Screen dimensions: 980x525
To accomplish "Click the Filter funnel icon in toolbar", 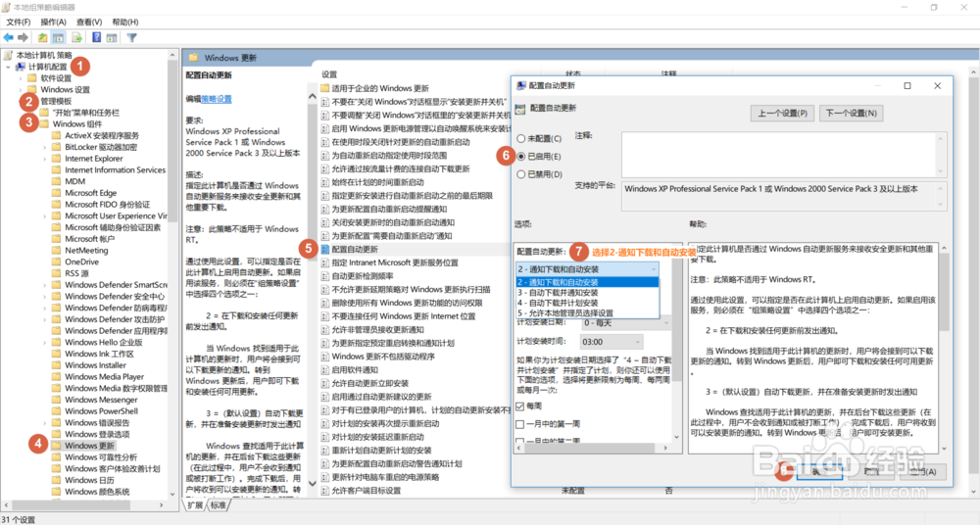I will pos(131,37).
